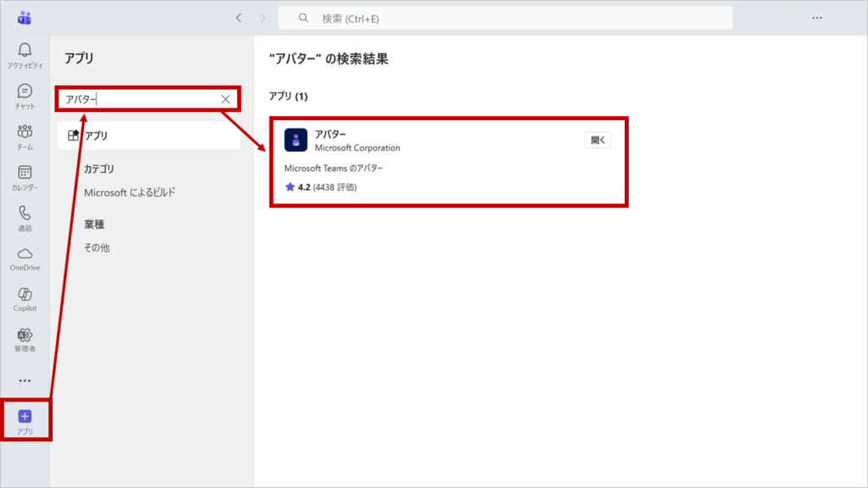
Task: Open OneDrive cloud icon
Action: tap(25, 254)
